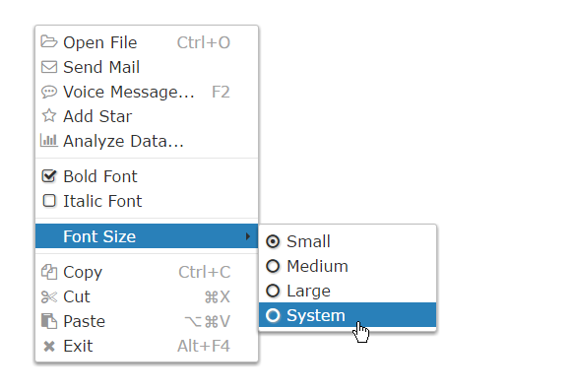Click the Copy pages icon
Screen dimensions: 574x392
[x=48, y=272]
